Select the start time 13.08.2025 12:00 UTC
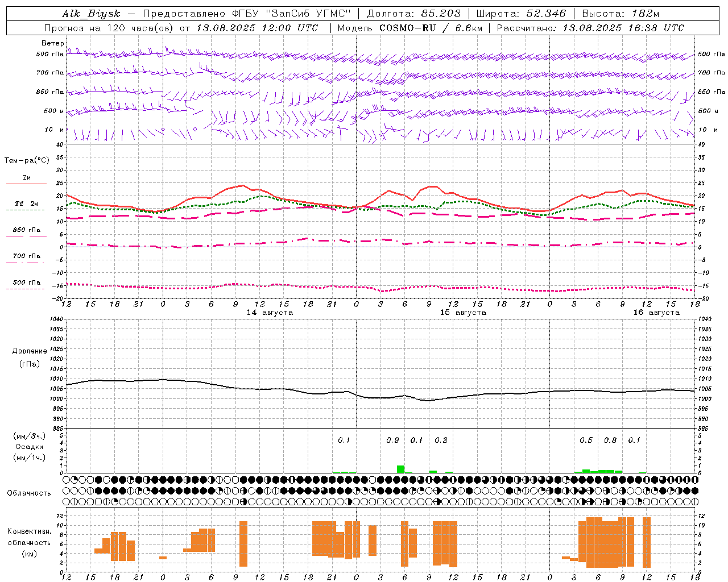 pos(257,28)
